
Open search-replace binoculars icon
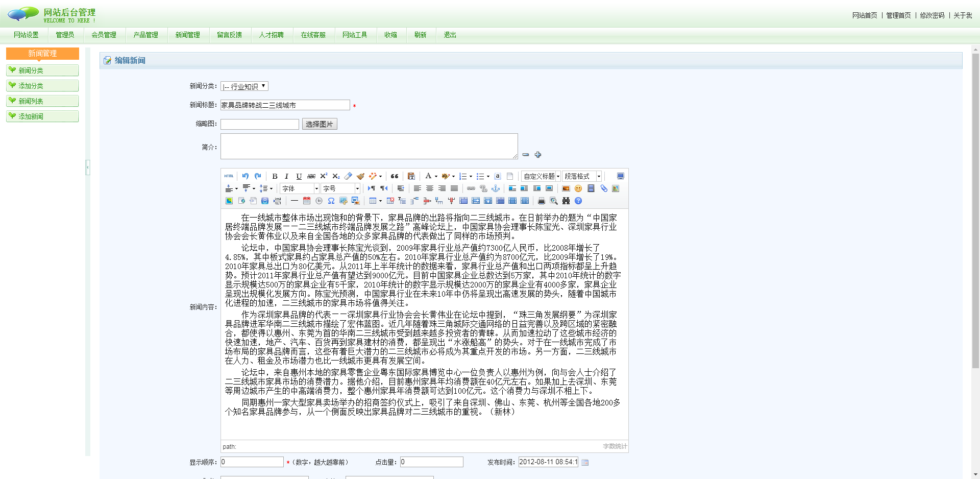566,201
